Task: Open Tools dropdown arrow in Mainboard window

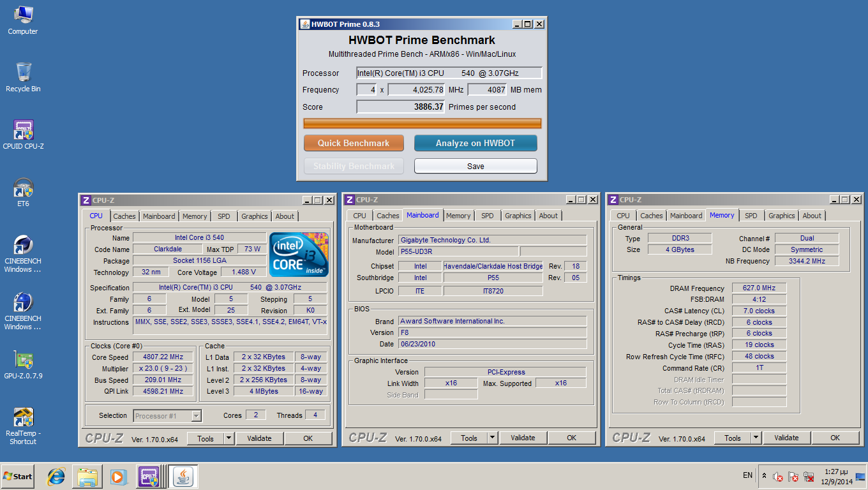Action: [x=492, y=438]
